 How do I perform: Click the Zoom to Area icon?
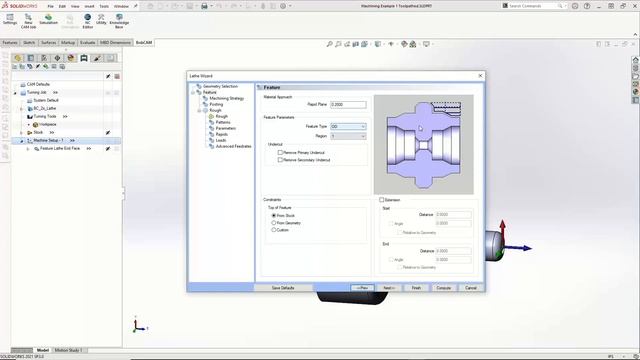338,44
